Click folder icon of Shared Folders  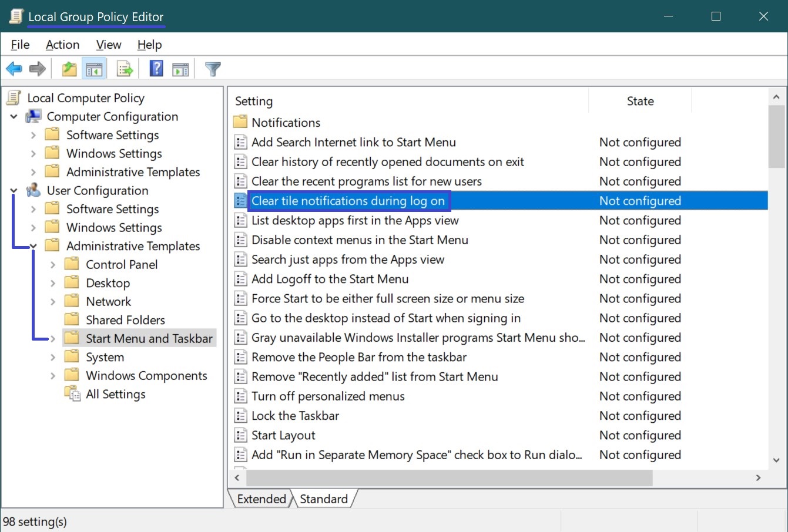(72, 319)
